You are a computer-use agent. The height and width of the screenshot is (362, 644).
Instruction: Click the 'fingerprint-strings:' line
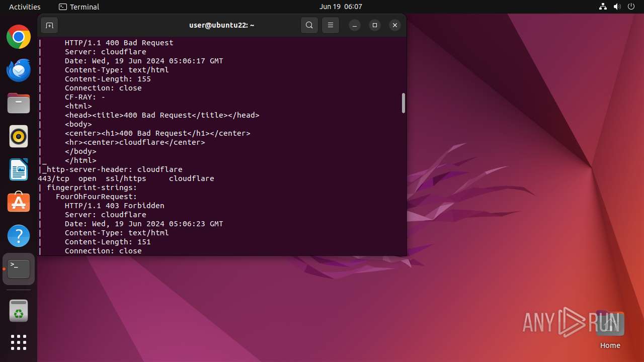click(92, 188)
